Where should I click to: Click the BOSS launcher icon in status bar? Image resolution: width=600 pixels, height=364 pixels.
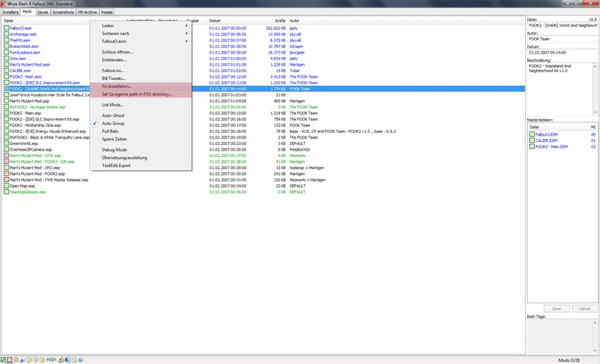pos(51,360)
